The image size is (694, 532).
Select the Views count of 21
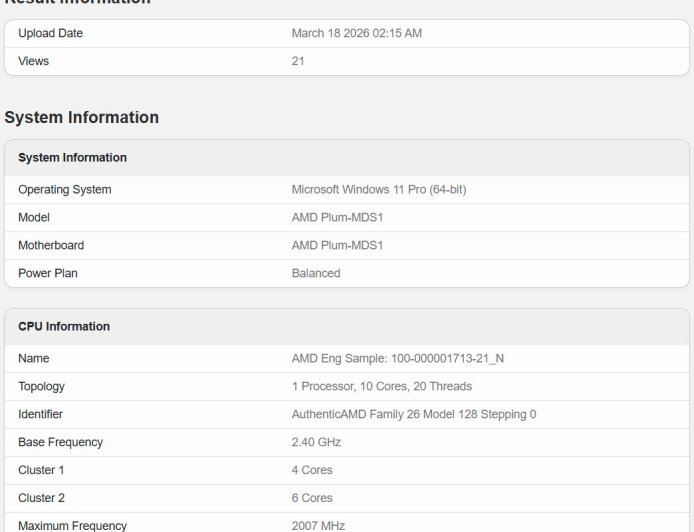point(298,61)
